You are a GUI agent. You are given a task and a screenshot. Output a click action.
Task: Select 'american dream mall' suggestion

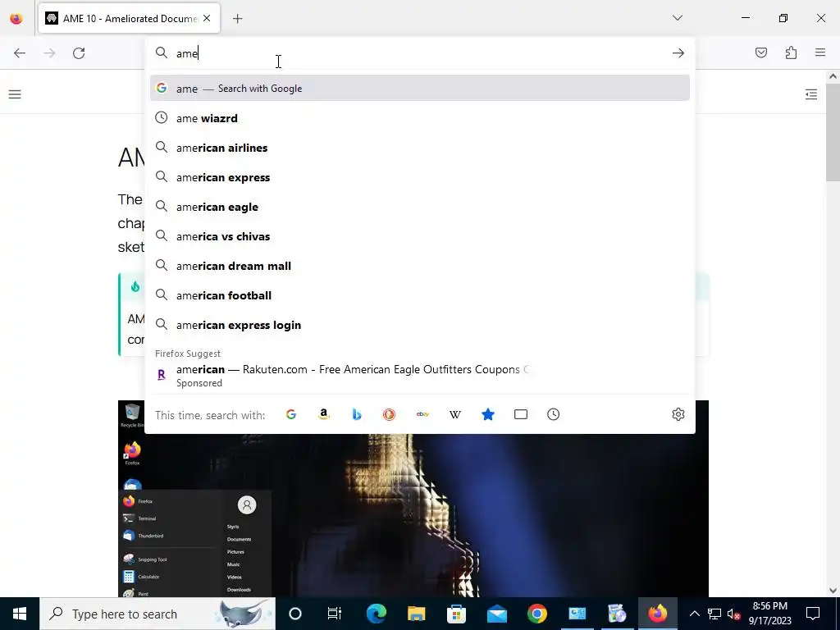420,265
